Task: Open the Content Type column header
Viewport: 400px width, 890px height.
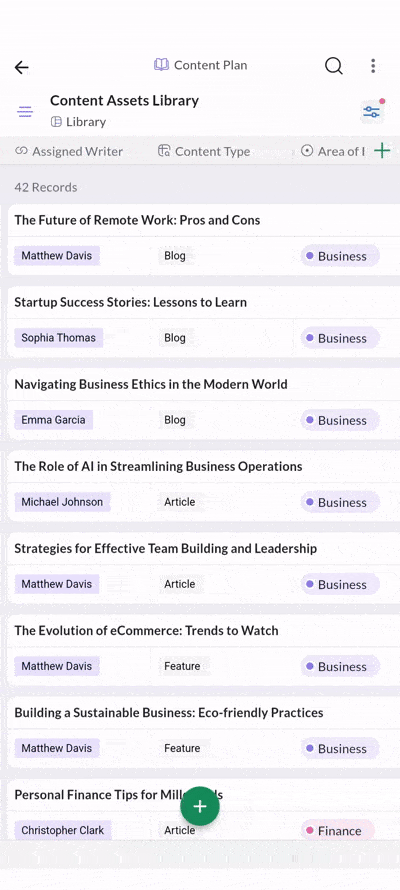Action: pos(204,151)
